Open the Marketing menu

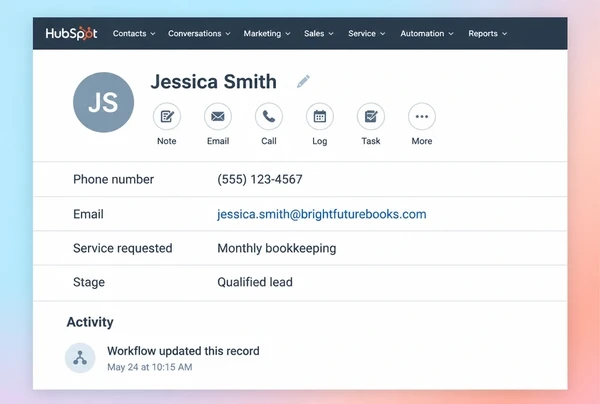tap(267, 34)
